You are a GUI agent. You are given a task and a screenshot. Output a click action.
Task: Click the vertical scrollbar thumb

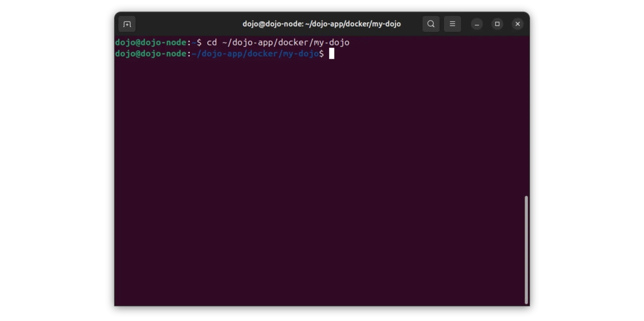click(526, 249)
